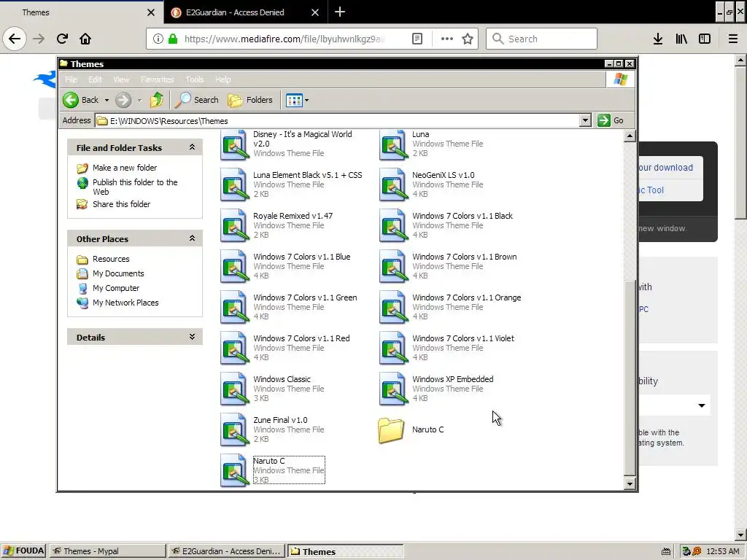
Task: Select Luna Element Black v5.1 + CSS icon
Action: pyautogui.click(x=234, y=184)
